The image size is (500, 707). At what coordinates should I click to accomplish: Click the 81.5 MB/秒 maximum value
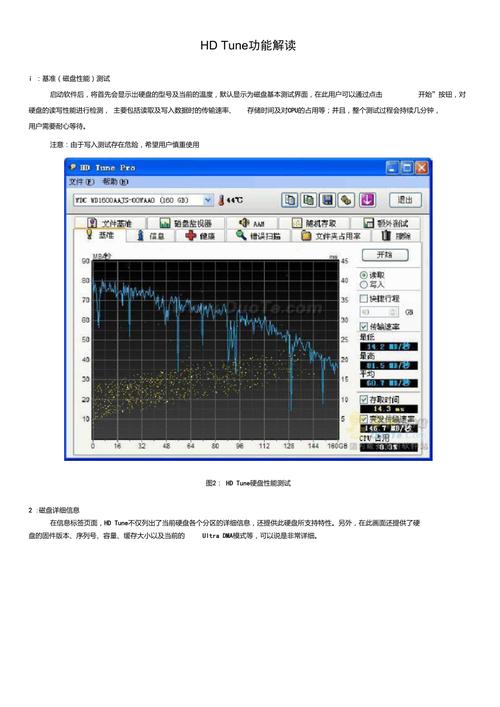click(x=389, y=365)
